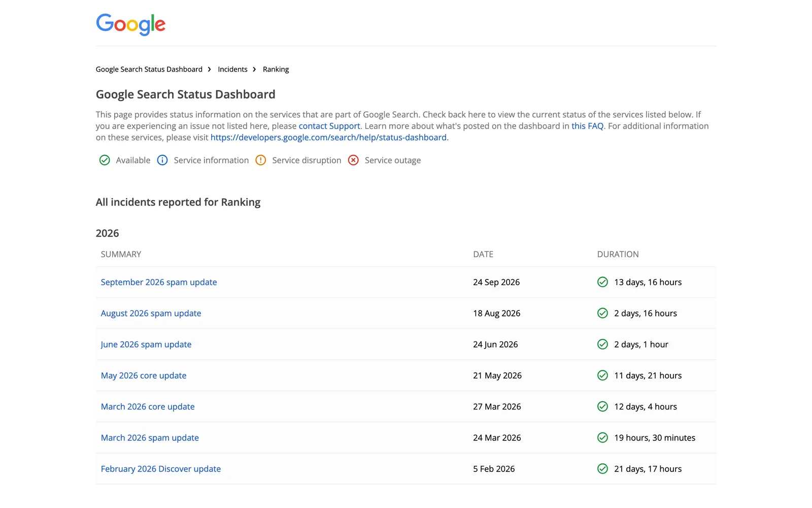Click the Google logo
The width and height of the screenshot is (812, 508).
tap(131, 24)
